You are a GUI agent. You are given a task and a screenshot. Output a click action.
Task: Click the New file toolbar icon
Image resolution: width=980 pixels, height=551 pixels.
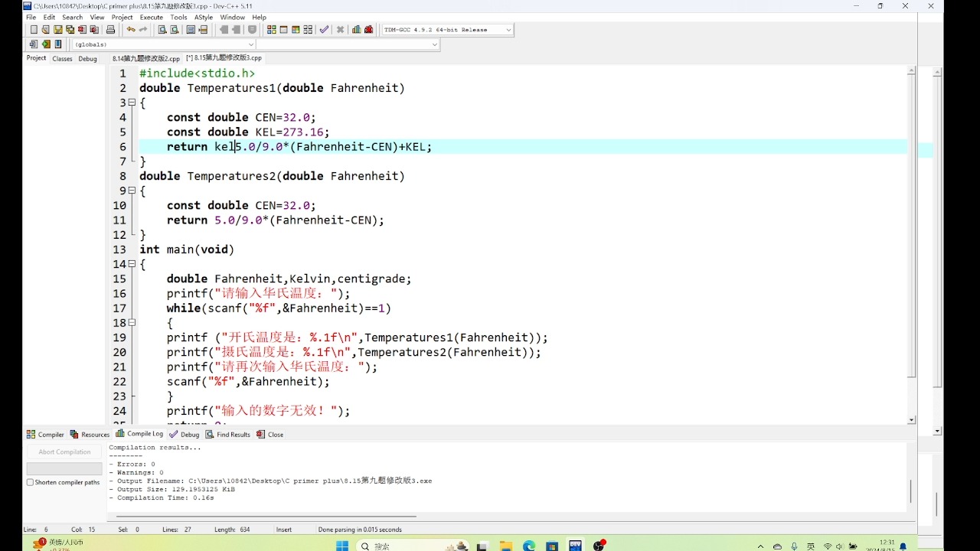pyautogui.click(x=34, y=30)
